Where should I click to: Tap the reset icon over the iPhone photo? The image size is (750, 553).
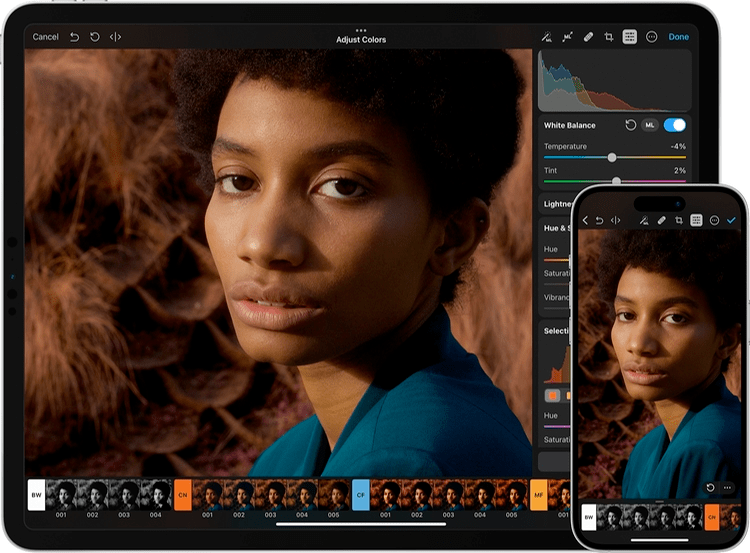[710, 487]
